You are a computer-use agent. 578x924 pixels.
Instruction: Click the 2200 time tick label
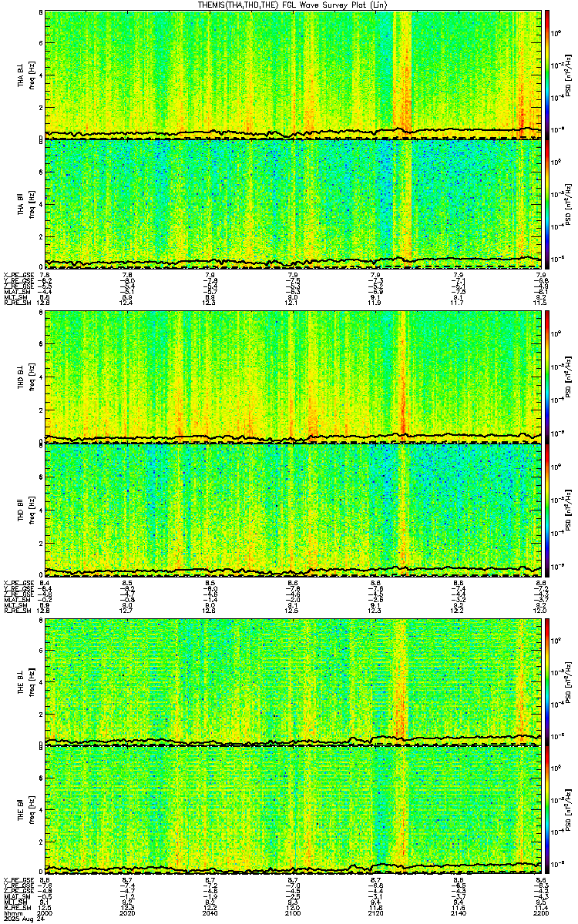[x=542, y=914]
